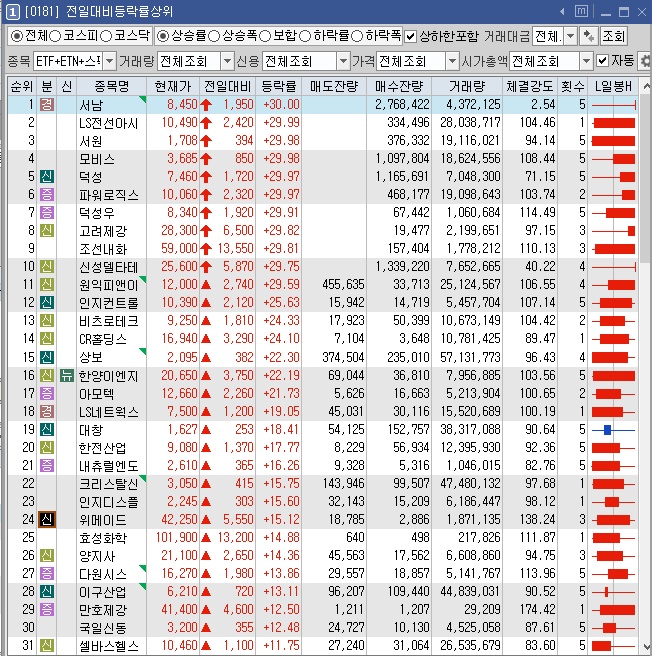This screenshot has height=656, width=652.
Task: Click the 신 badge in the 고려제강 row
Action: point(46,230)
